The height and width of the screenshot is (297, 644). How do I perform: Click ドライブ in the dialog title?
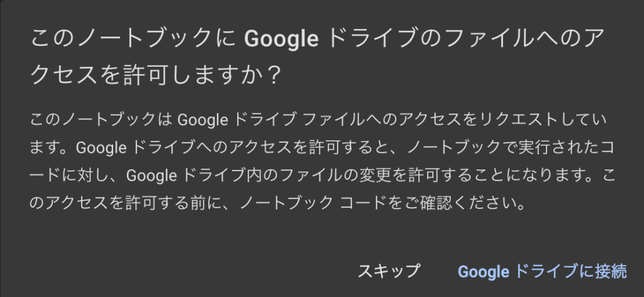pyautogui.click(x=362, y=39)
